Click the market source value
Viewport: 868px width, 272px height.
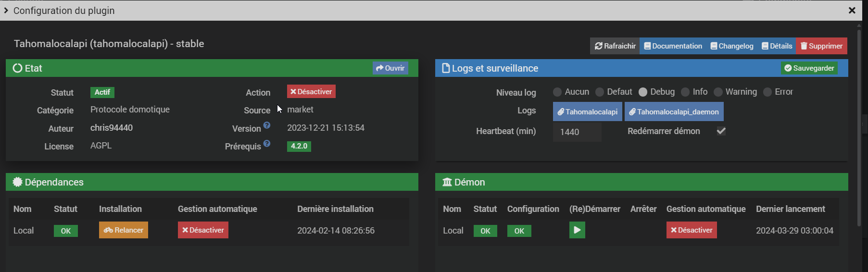tap(300, 110)
